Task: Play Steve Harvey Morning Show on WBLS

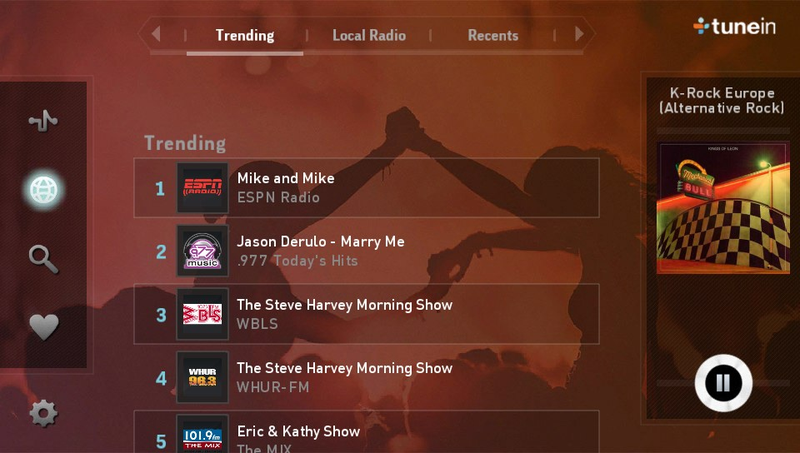Action: [366, 314]
